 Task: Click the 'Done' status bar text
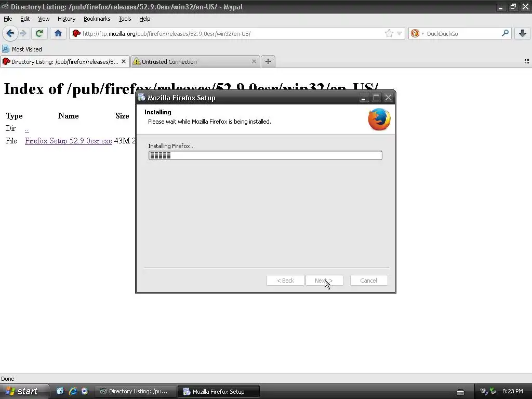tap(8, 379)
